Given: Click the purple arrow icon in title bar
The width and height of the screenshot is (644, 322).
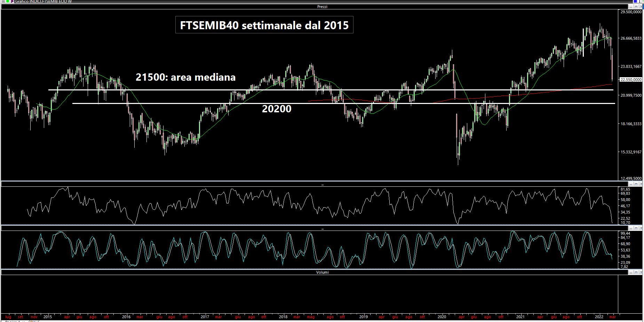Looking at the screenshot, I should click(12, 1).
